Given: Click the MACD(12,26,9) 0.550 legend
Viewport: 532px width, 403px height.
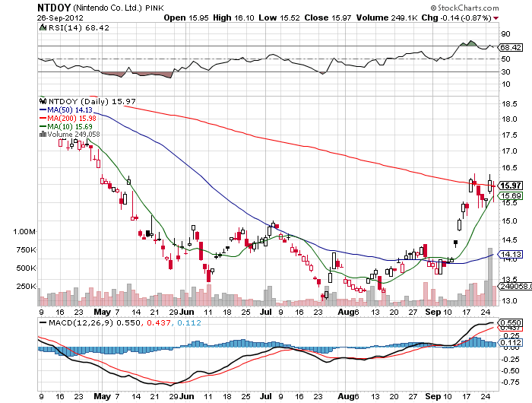Looking at the screenshot, I should pos(90,322).
